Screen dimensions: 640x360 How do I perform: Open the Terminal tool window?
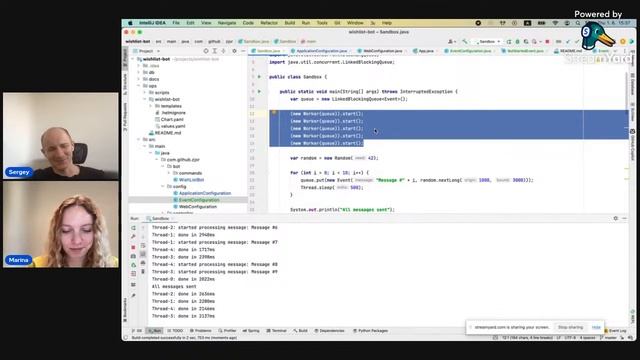point(276,331)
